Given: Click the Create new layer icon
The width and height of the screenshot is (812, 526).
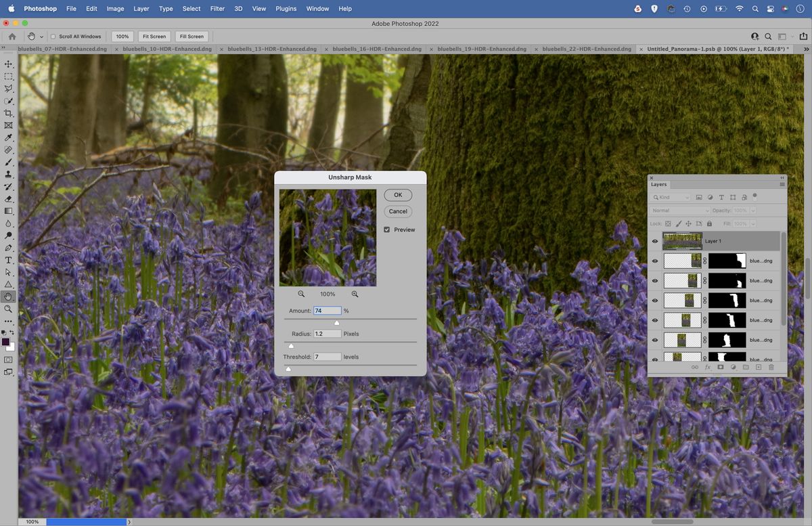Looking at the screenshot, I should pyautogui.click(x=758, y=367).
